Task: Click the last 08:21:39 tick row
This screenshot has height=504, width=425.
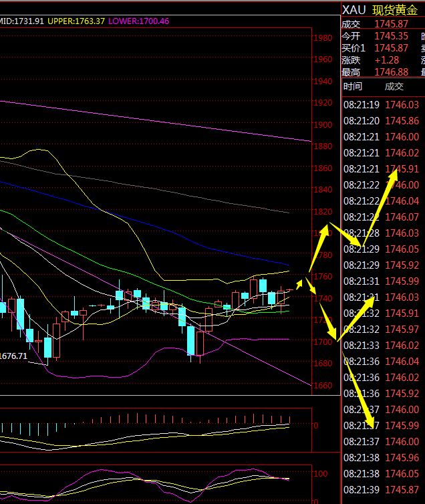Action: point(381,490)
